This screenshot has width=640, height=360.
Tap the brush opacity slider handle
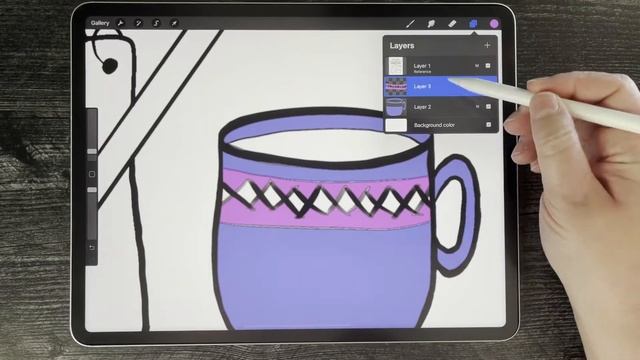92,190
